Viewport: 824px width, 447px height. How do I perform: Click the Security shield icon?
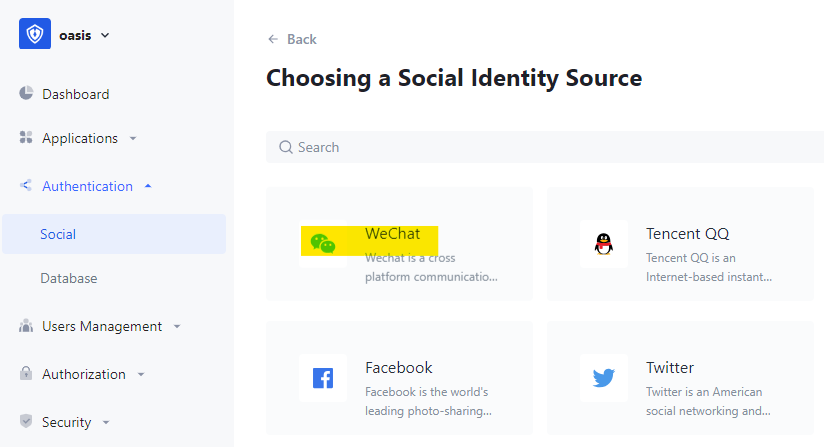coord(27,422)
